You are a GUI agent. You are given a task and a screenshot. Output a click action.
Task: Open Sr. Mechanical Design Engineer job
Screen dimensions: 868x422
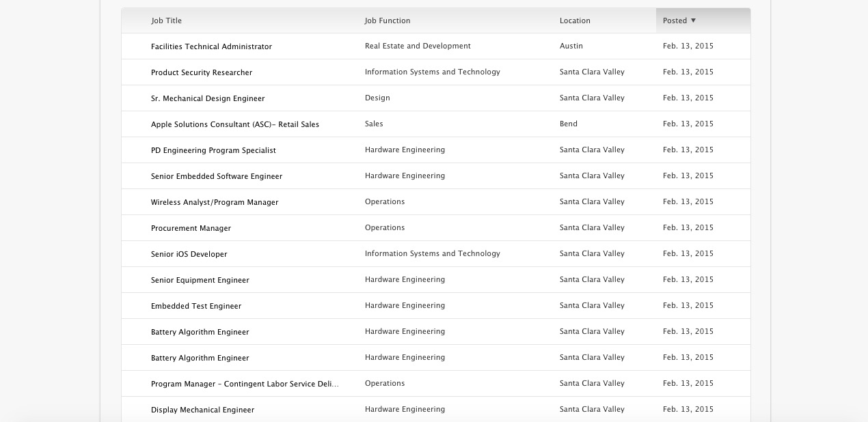[x=208, y=98]
